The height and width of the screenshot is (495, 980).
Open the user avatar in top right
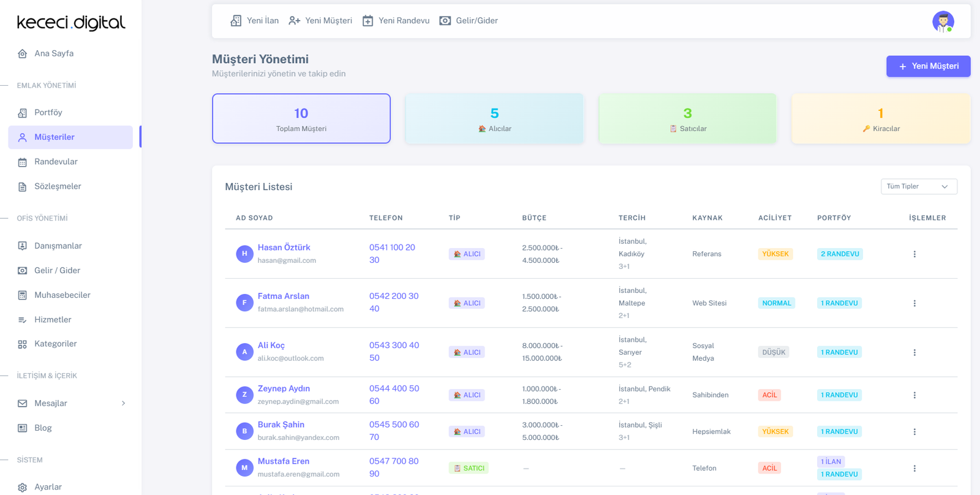tap(943, 21)
